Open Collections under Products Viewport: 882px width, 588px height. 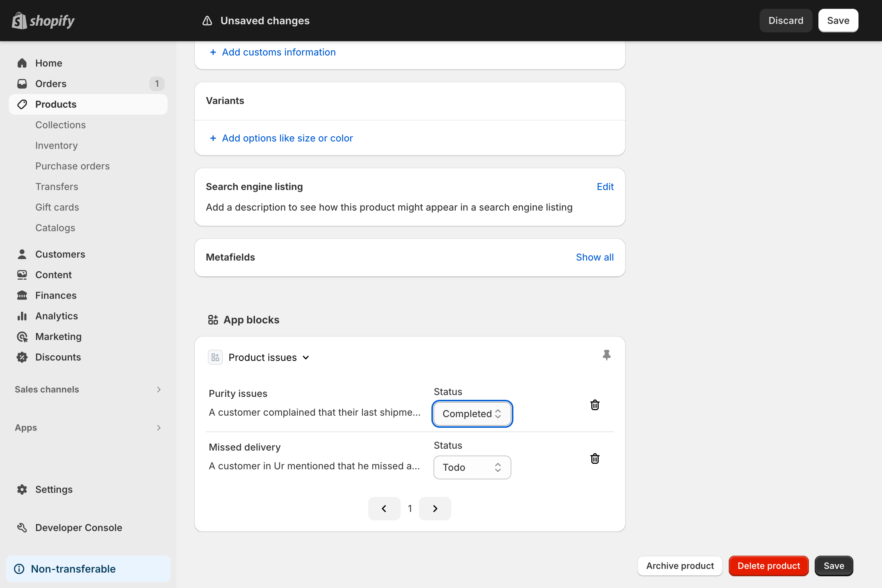coord(60,125)
